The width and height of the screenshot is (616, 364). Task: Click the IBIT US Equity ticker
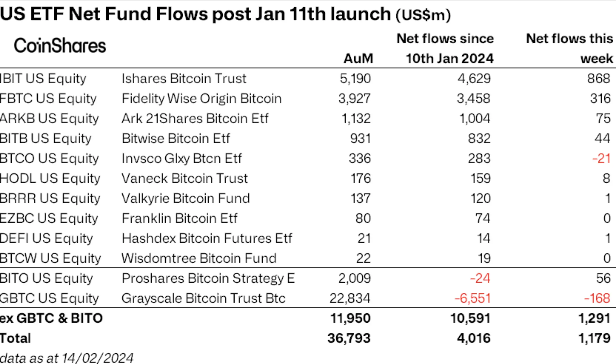tap(43, 79)
